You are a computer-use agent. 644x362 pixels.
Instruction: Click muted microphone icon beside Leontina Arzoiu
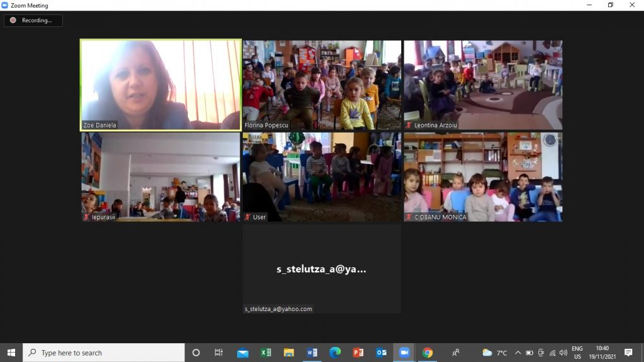409,125
